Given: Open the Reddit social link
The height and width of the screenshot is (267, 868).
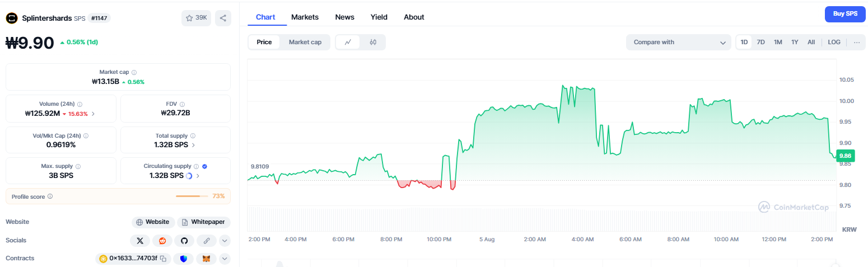Looking at the screenshot, I should click(x=162, y=241).
